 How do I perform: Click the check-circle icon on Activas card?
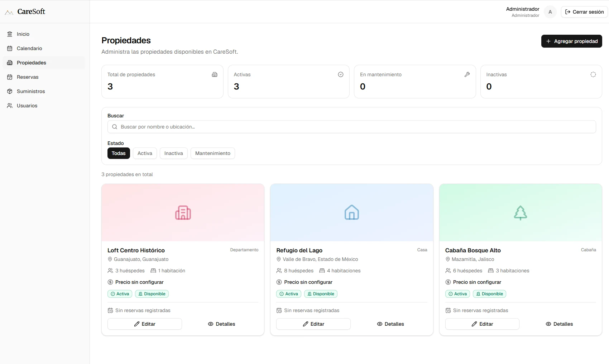(341, 74)
